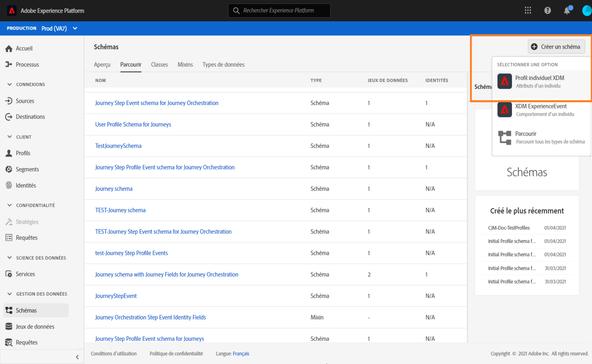Choose XDM ExperienceEvent option
The image size is (592, 364).
[540, 110]
